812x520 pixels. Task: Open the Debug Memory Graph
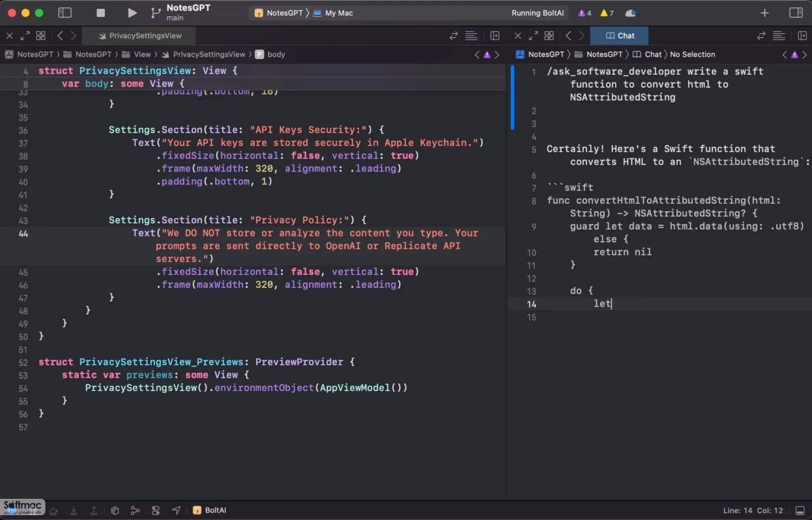click(135, 510)
